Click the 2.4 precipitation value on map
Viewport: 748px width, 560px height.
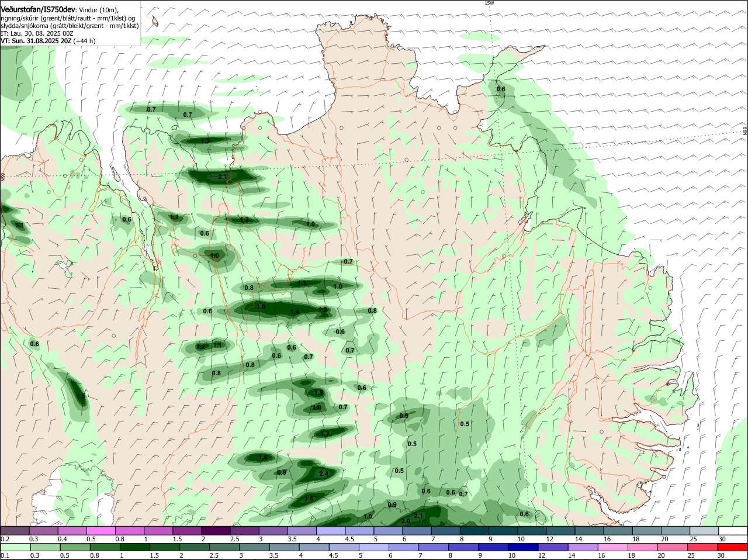324,473
